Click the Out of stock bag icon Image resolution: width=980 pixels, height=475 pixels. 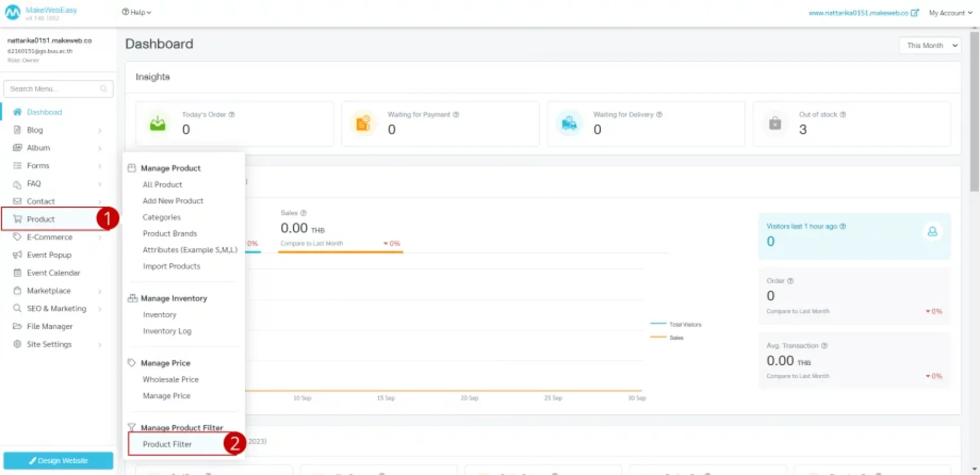775,123
